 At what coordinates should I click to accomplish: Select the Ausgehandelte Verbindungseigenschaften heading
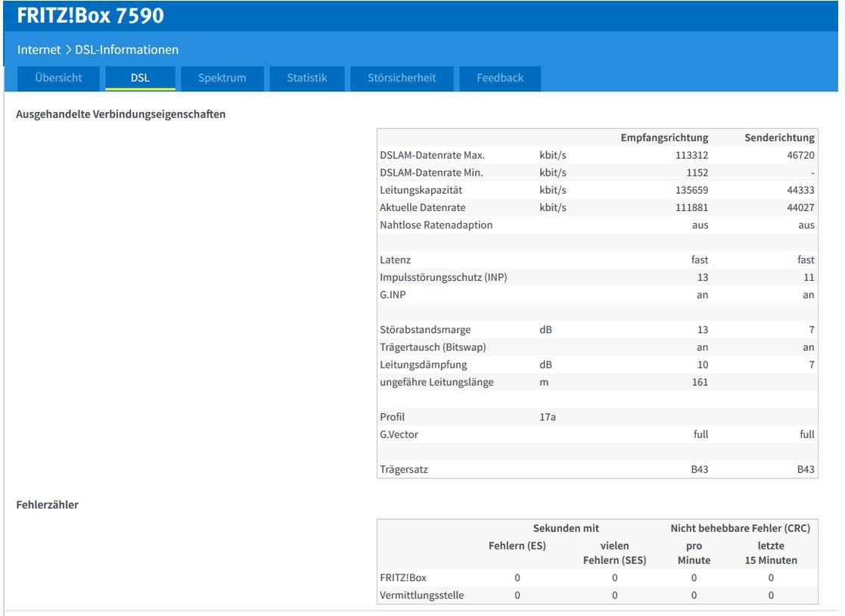(121, 114)
